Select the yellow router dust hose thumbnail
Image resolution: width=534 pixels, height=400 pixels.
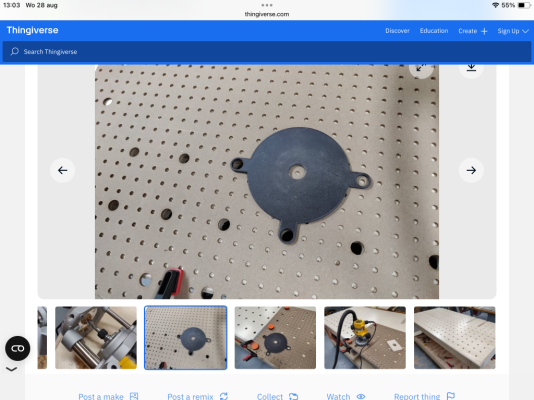pos(365,338)
